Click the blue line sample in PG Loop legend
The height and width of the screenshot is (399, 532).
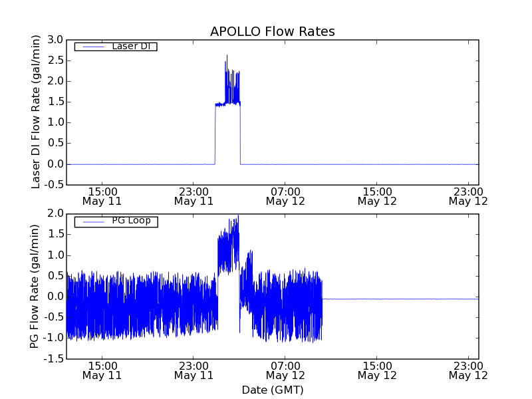click(x=94, y=222)
